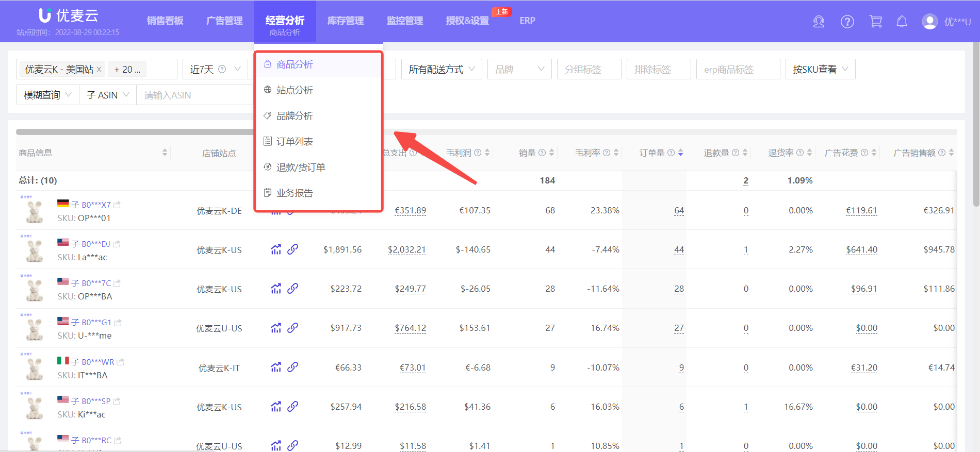Image resolution: width=980 pixels, height=452 pixels.
Task: Open the ERP navigation tab
Action: coord(527,21)
